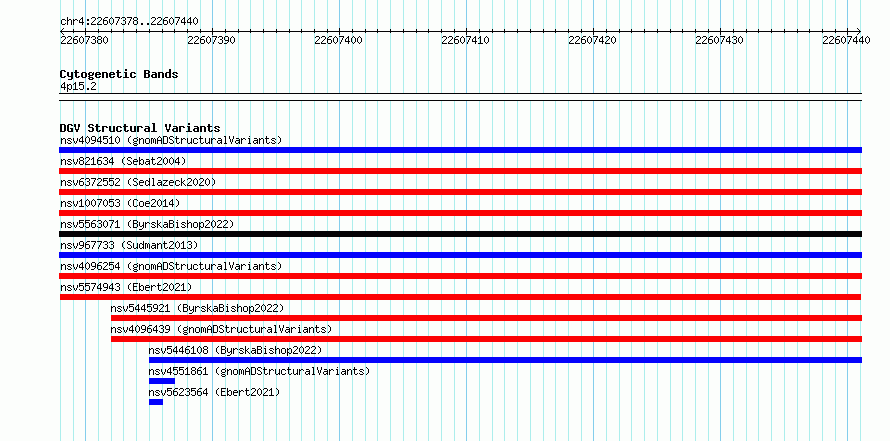Screen dimensions: 890x441
Task: Click the red bar under nsv5574943
Action: 460,297
